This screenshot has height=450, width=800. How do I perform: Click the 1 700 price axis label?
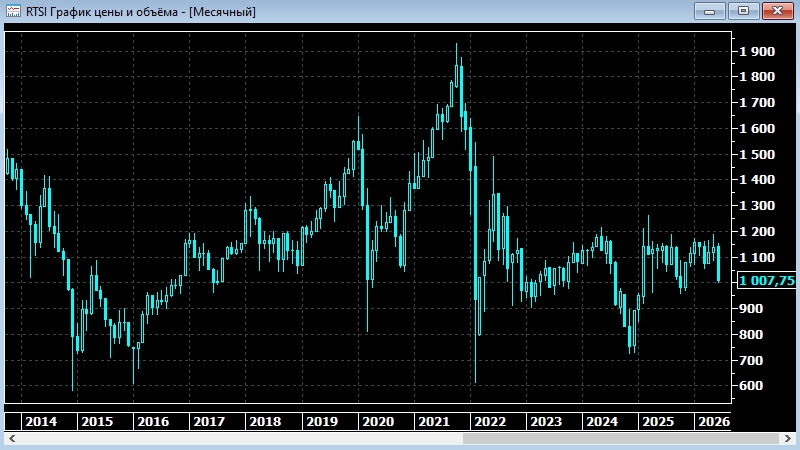(x=757, y=103)
